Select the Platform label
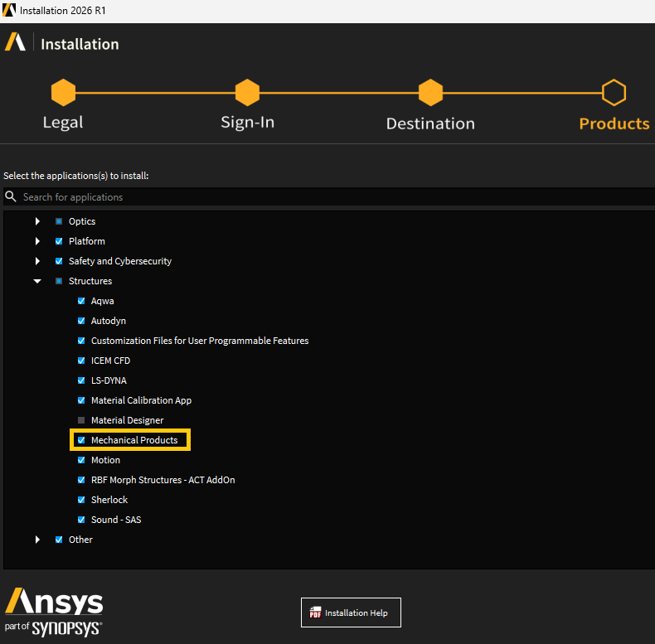 tap(87, 241)
